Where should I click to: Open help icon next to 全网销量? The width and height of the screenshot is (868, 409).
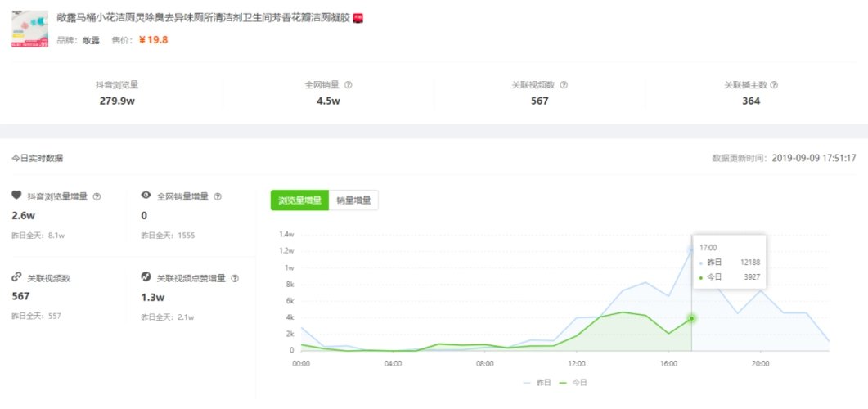(349, 85)
